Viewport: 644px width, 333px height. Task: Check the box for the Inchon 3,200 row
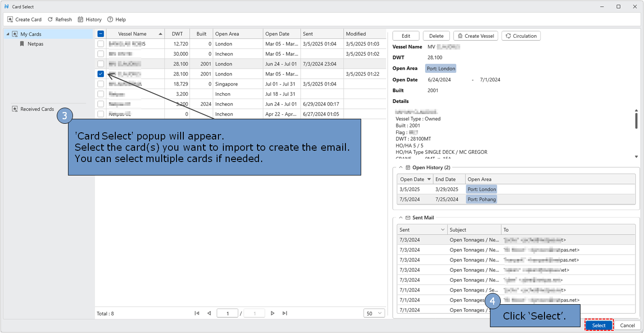pyautogui.click(x=101, y=94)
